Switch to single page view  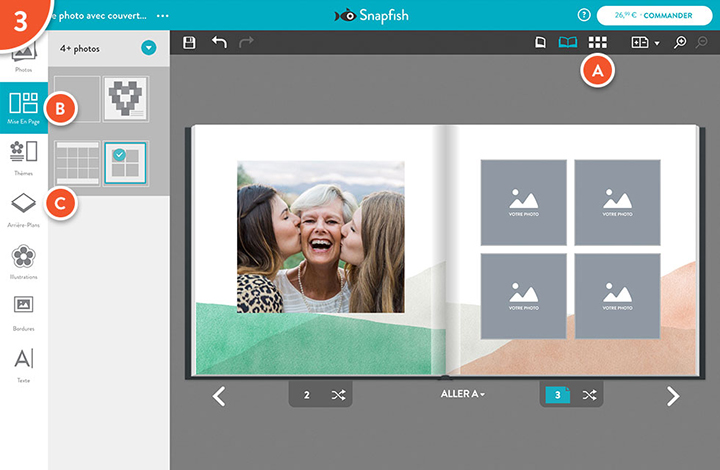[x=540, y=43]
